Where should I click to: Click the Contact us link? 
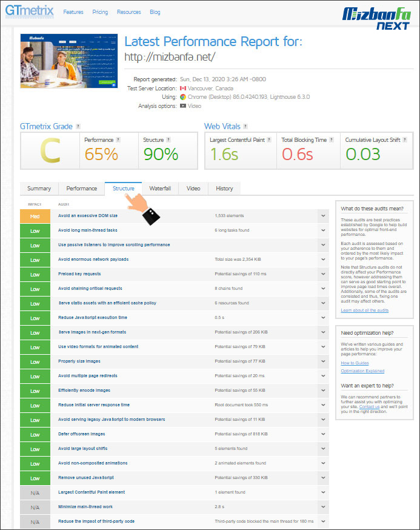point(369,407)
